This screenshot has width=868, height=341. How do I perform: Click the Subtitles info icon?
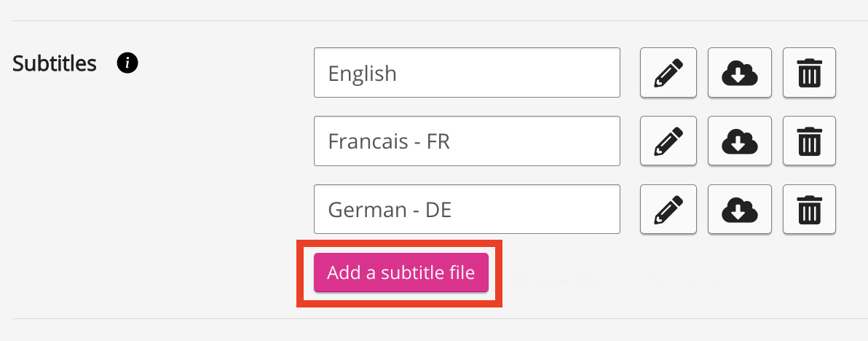coord(127,63)
